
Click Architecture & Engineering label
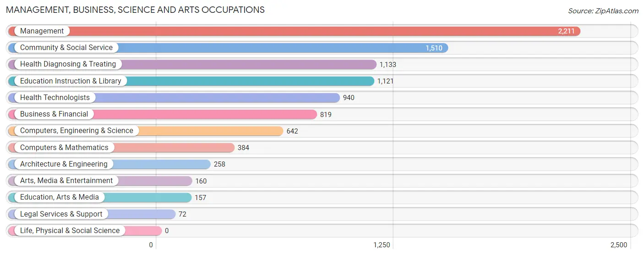point(64,164)
